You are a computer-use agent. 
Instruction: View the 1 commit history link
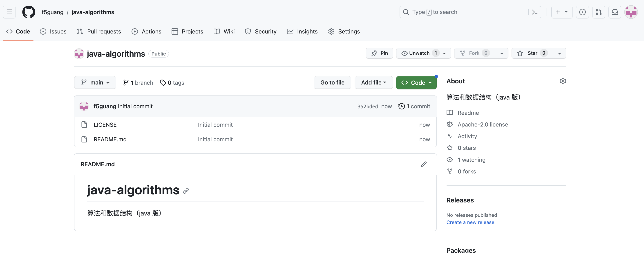pyautogui.click(x=414, y=107)
